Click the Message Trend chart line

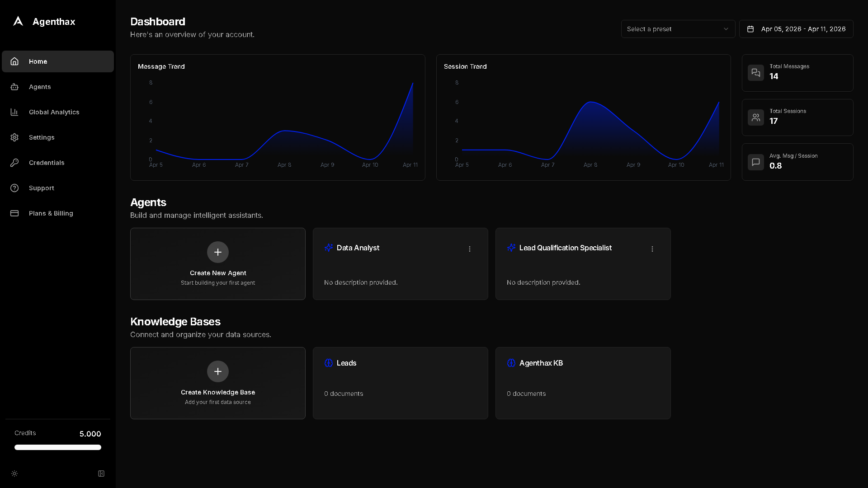[284, 131]
